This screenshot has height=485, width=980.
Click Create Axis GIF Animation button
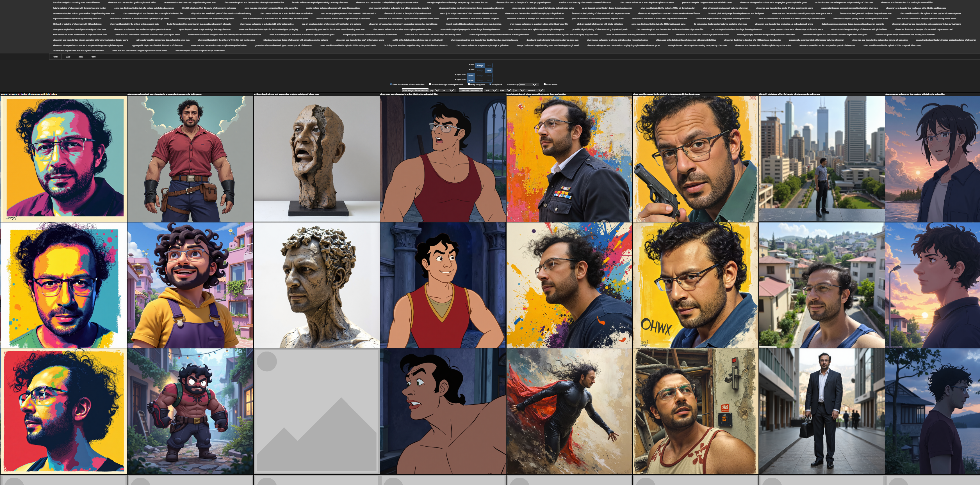[471, 90]
